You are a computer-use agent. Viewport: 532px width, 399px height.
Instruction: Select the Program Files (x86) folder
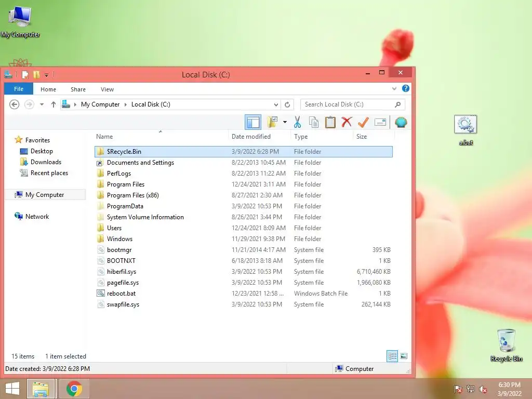[x=243, y=195]
